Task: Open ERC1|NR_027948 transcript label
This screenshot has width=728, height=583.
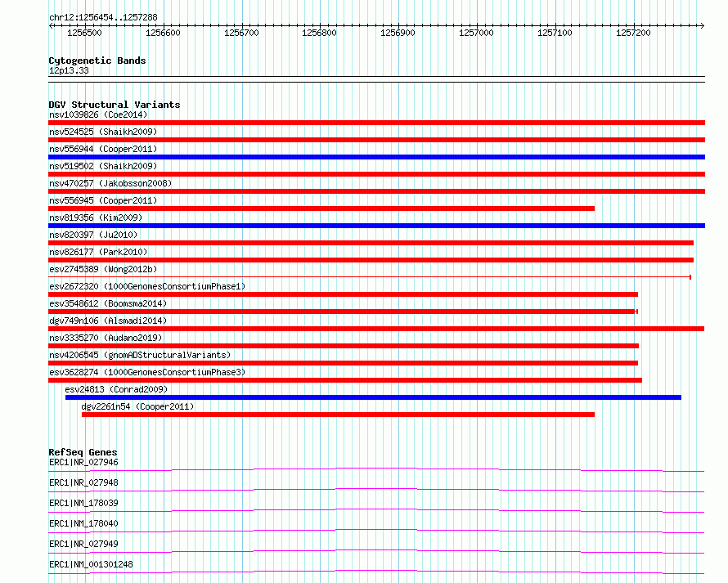Action: tap(83, 482)
